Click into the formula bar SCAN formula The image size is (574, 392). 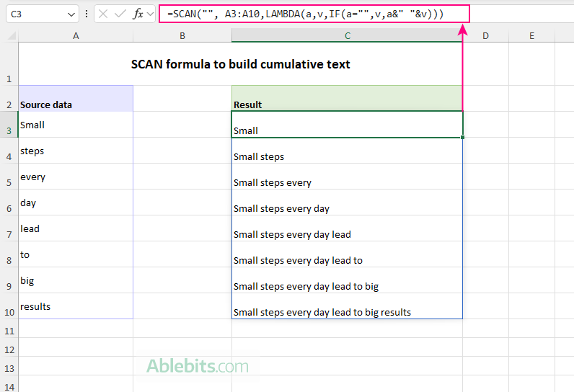[x=314, y=14]
